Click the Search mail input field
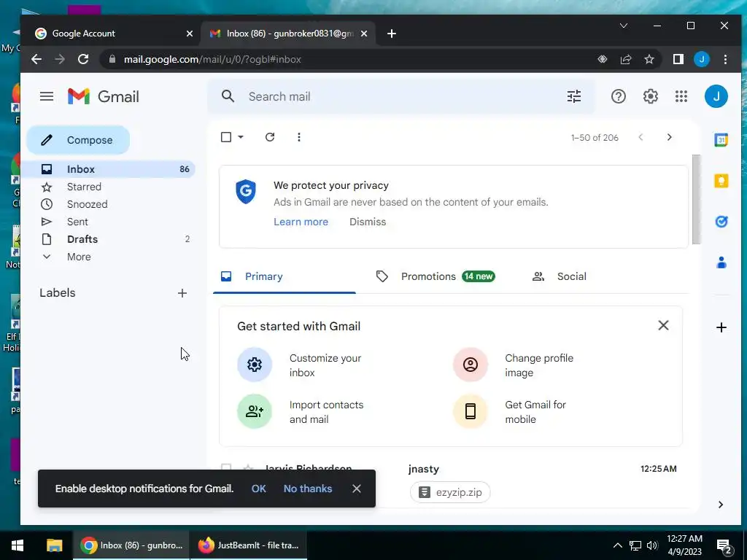Image resolution: width=747 pixels, height=560 pixels. [400, 97]
